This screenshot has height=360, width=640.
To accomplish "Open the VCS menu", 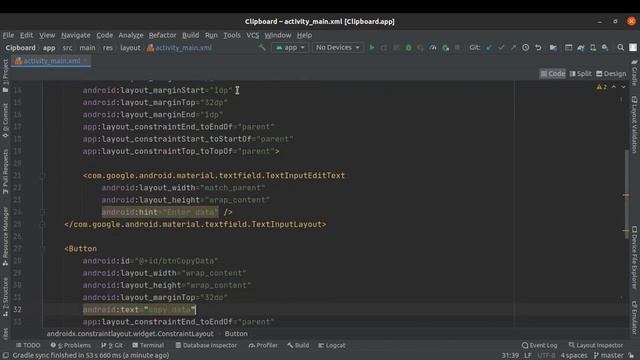I will point(252,36).
